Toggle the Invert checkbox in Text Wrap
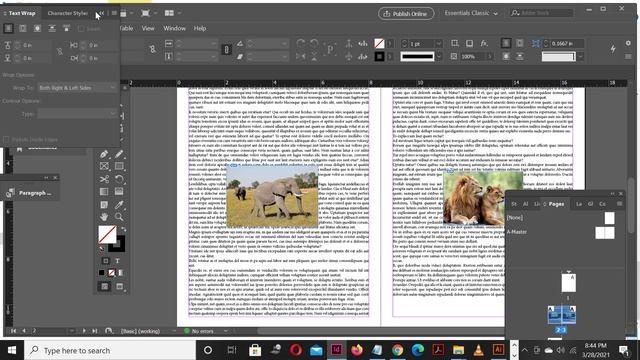 [81, 29]
